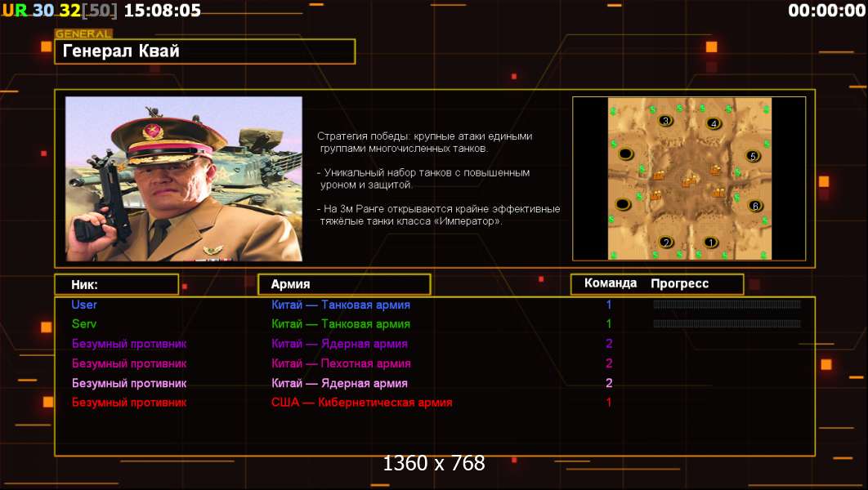Click the Ник: column header
868x490 pixels.
pos(117,284)
